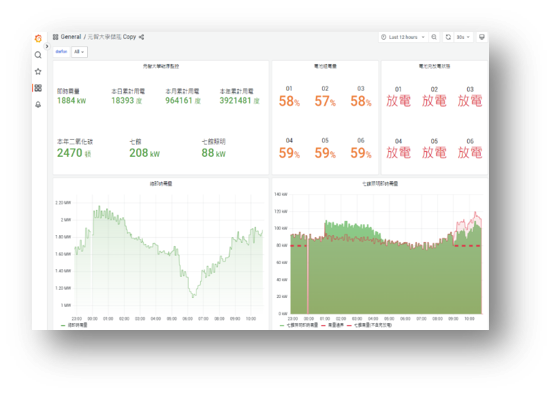Click the 964161 stat value
This screenshot has height=395, width=554.
coord(183,101)
